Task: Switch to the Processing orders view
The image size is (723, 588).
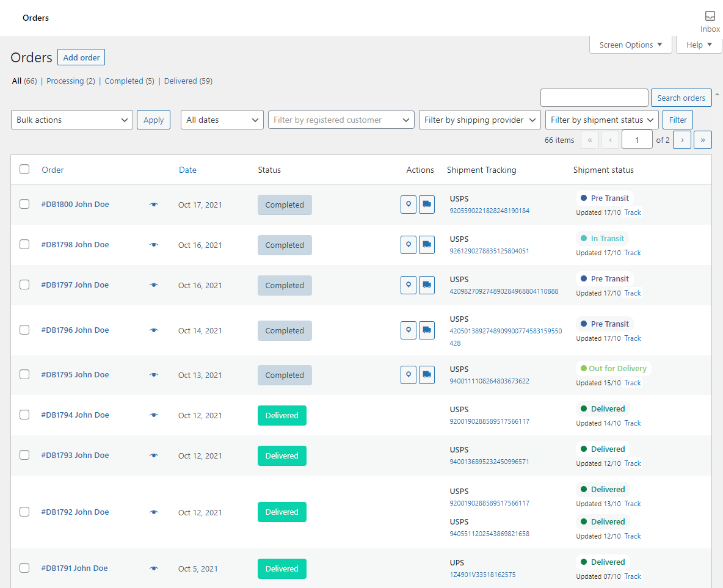Action: click(x=65, y=81)
